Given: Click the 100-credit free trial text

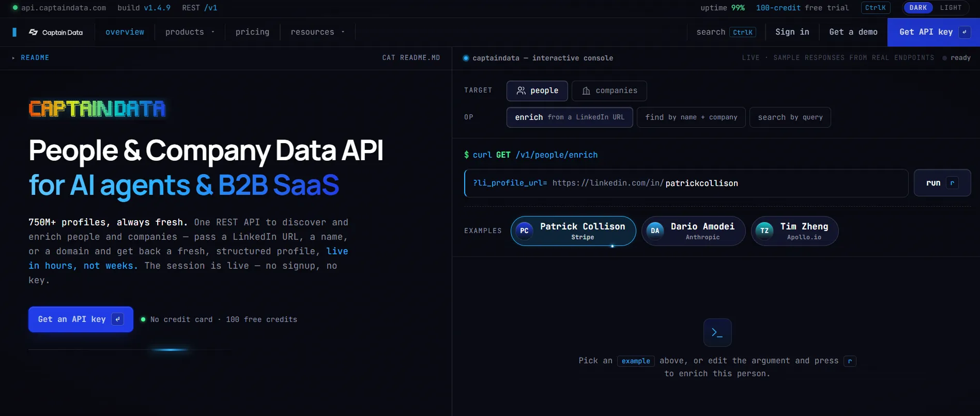Looking at the screenshot, I should (802, 8).
